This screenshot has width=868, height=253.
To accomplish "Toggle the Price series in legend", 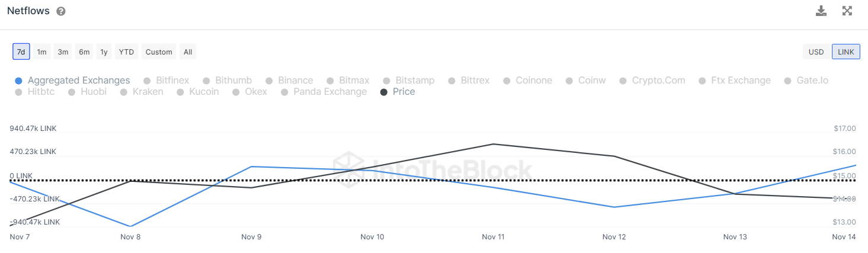I will click(x=403, y=92).
